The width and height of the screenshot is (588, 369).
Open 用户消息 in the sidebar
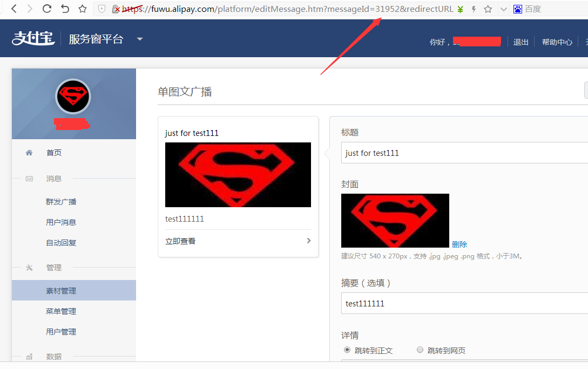click(x=61, y=222)
